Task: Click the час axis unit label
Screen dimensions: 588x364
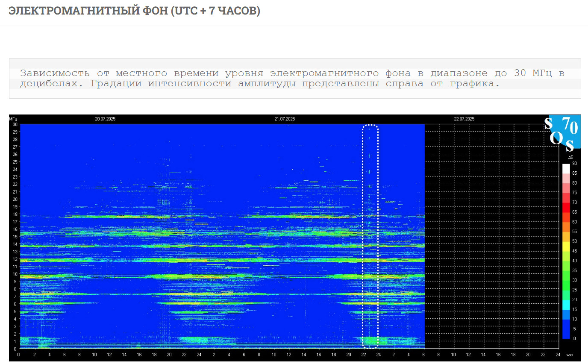Action: pyautogui.click(x=569, y=355)
